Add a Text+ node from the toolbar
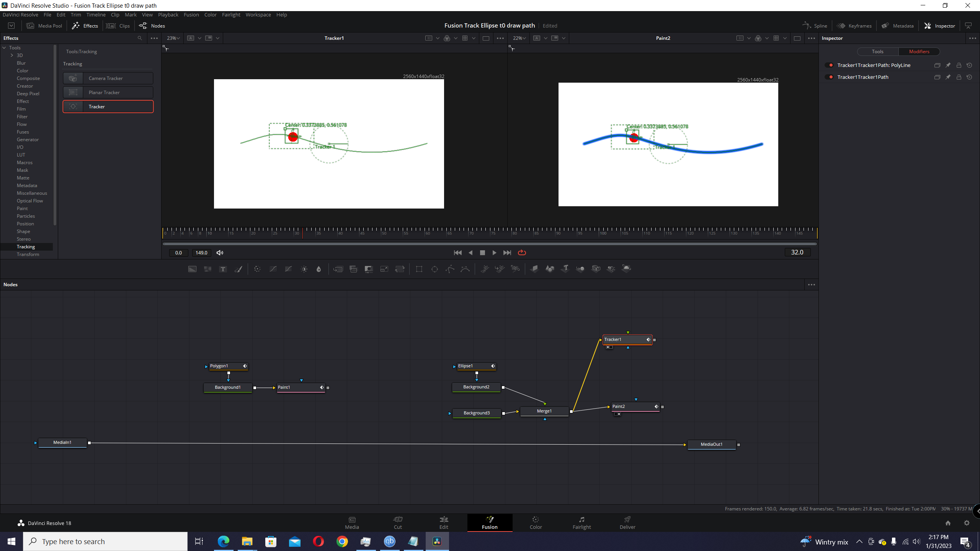The width and height of the screenshot is (980, 551). [x=223, y=269]
